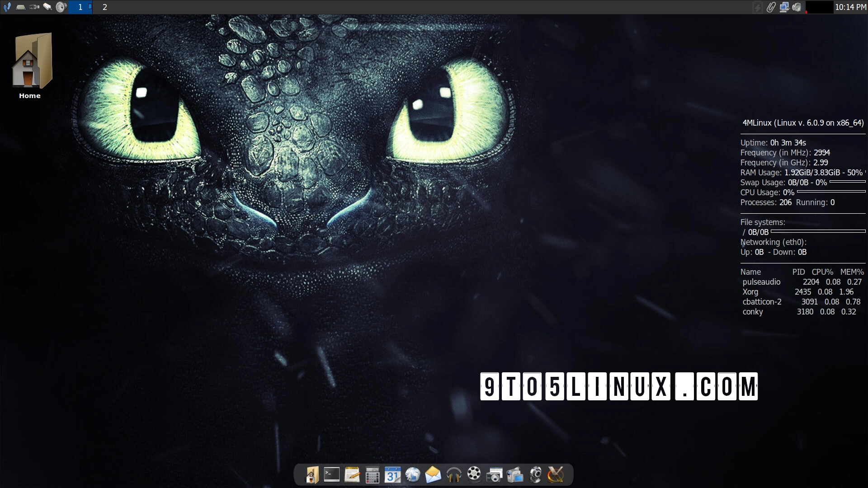Launch the web browser globe icon
The height and width of the screenshot is (488, 868).
point(412,475)
